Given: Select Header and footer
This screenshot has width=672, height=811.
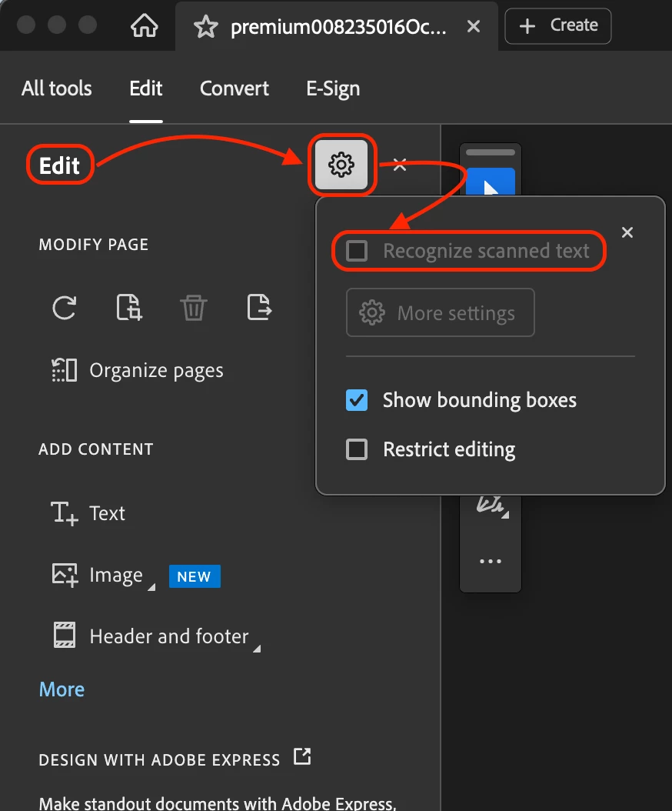Looking at the screenshot, I should 151,636.
